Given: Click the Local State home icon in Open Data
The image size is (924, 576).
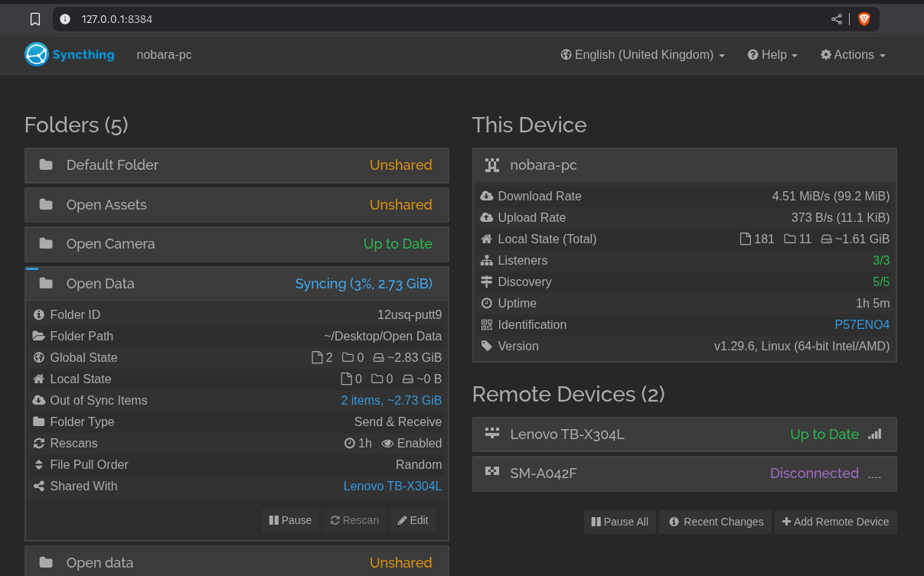Looking at the screenshot, I should 39,379.
